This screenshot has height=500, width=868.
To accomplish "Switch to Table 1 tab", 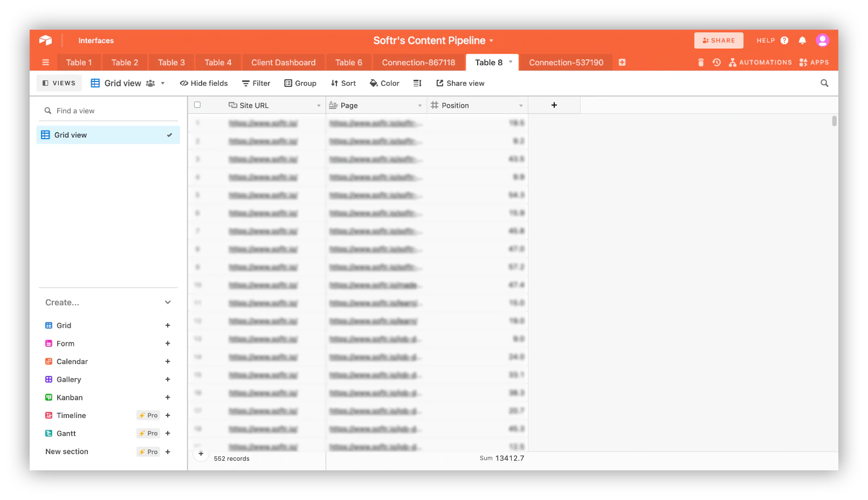I will pyautogui.click(x=79, y=63).
